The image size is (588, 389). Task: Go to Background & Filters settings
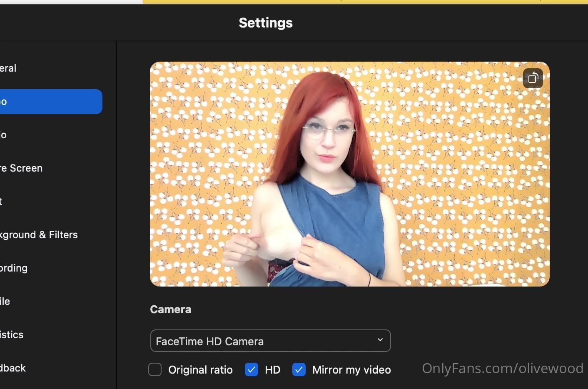39,235
